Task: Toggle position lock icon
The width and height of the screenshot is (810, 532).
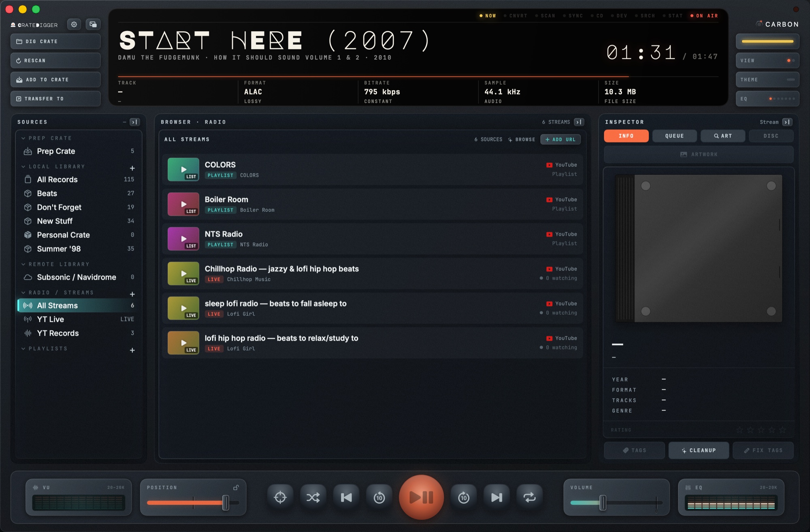Action: [x=236, y=487]
